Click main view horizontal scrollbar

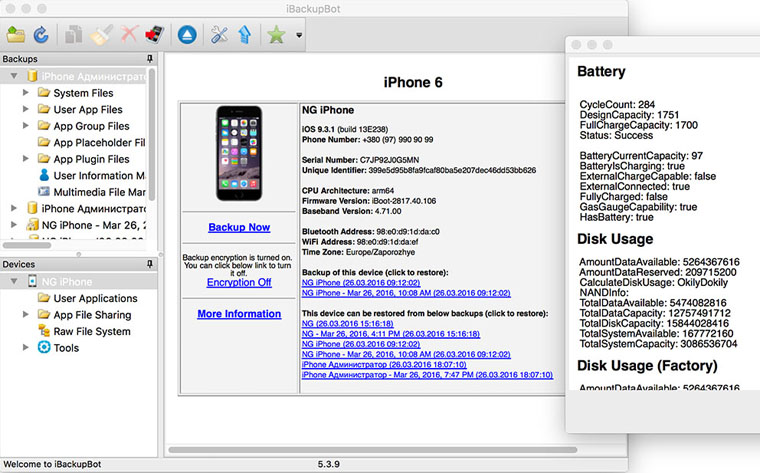372,450
